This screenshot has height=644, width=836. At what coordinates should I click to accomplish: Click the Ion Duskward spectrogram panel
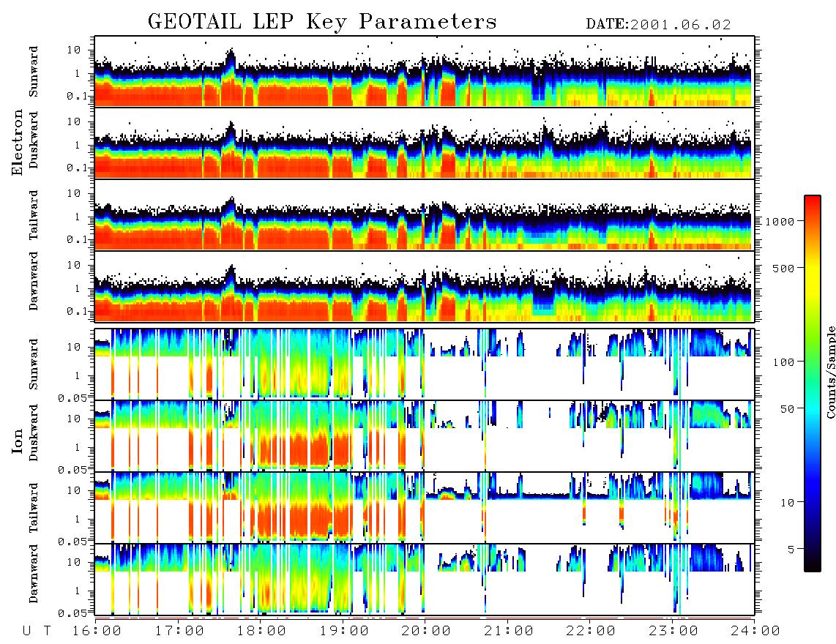[425, 435]
